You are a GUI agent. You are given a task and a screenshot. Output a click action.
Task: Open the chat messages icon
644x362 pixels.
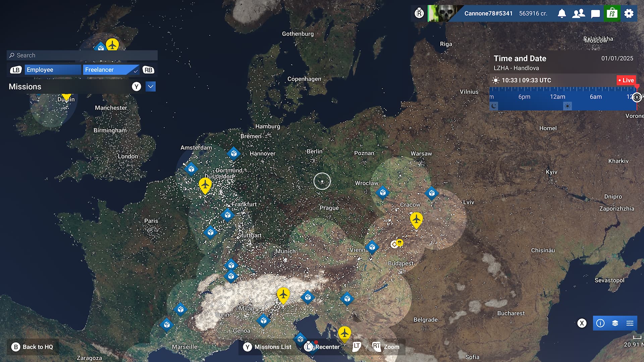coord(595,14)
